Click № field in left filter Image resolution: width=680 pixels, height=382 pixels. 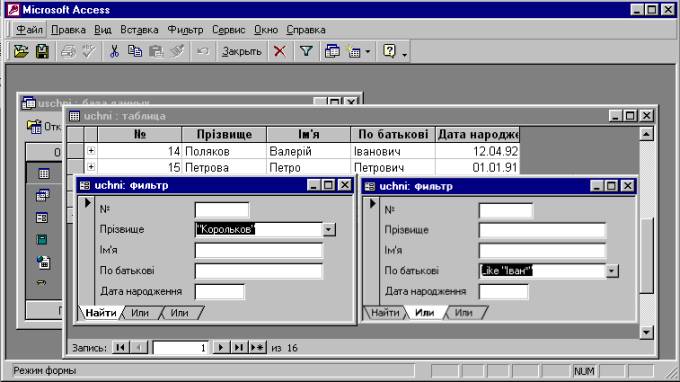point(222,210)
